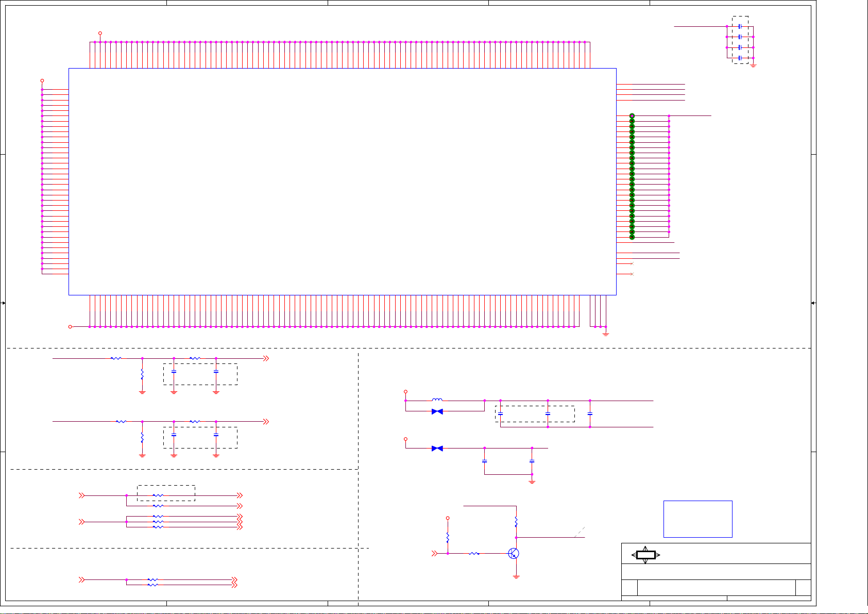
Task: Click the inductor coil symbol
Action: click(x=437, y=399)
